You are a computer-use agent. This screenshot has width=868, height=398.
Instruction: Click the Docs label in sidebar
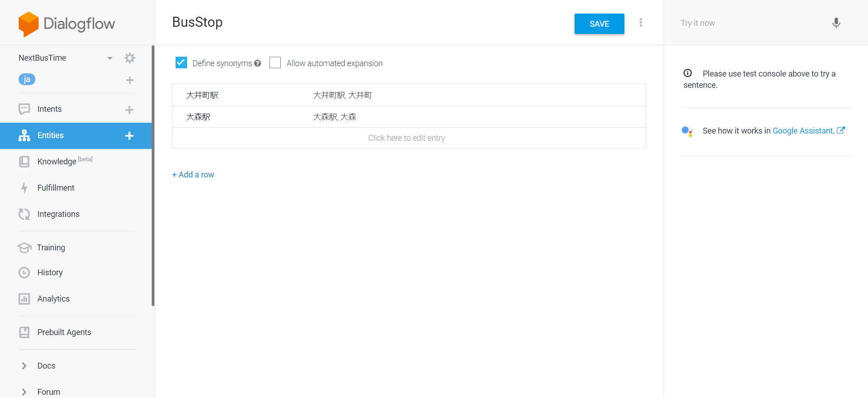(x=46, y=366)
